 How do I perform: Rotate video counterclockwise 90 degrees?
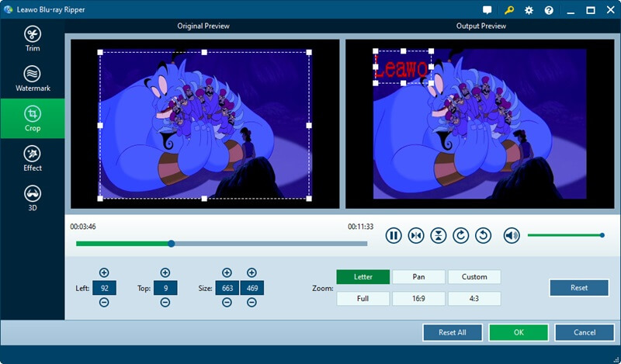(x=484, y=235)
